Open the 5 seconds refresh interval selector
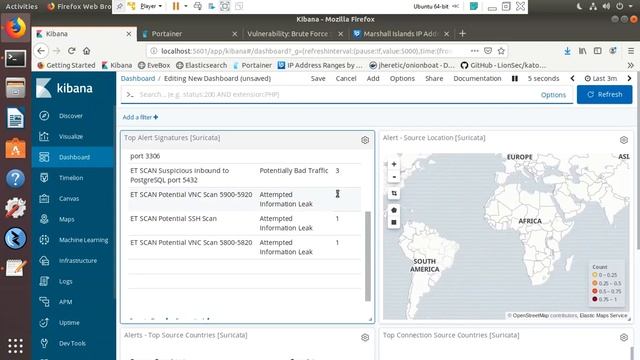The height and width of the screenshot is (360, 640). click(543, 78)
